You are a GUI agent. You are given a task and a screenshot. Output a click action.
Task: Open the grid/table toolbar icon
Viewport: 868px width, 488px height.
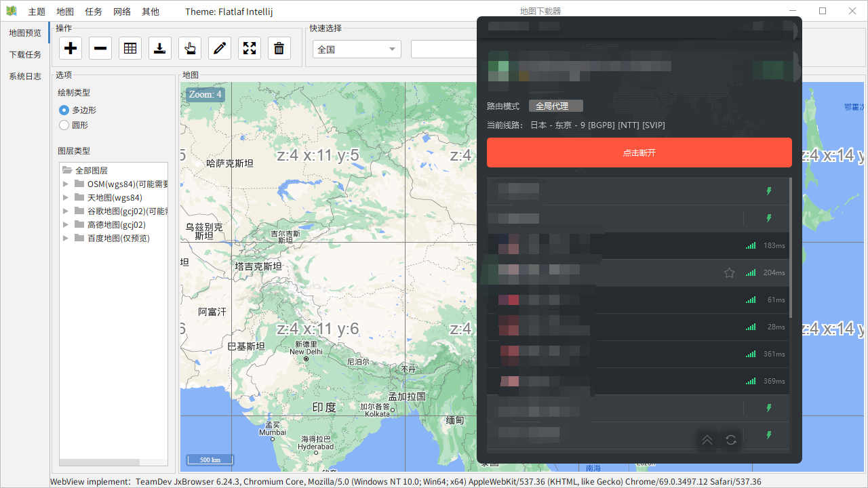pos(130,48)
